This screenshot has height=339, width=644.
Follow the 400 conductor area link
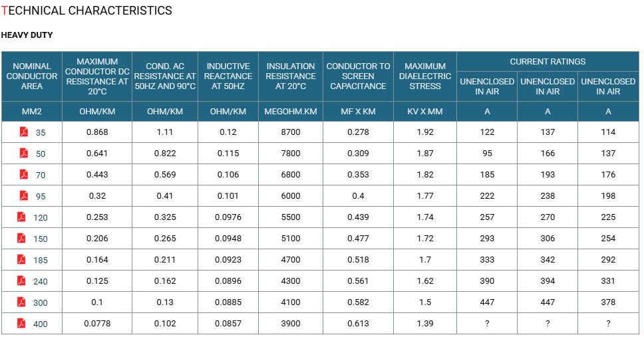[x=40, y=324]
